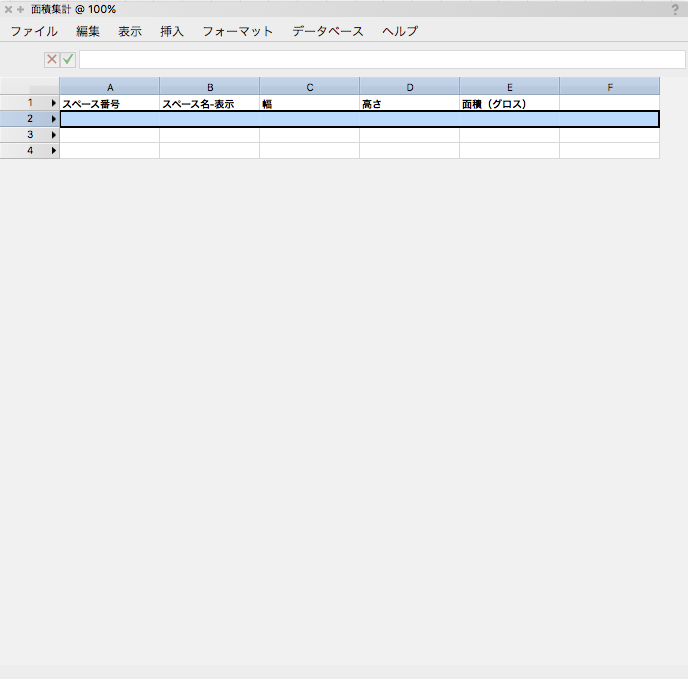The image size is (688, 679).
Task: Open row 2 arrow menu
Action: click(54, 119)
